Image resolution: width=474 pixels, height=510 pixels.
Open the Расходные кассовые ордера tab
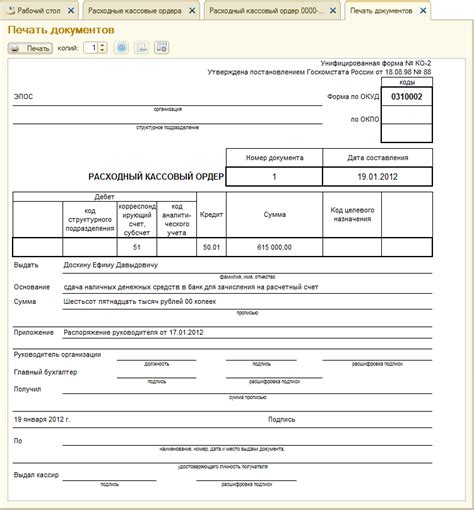tap(135, 11)
